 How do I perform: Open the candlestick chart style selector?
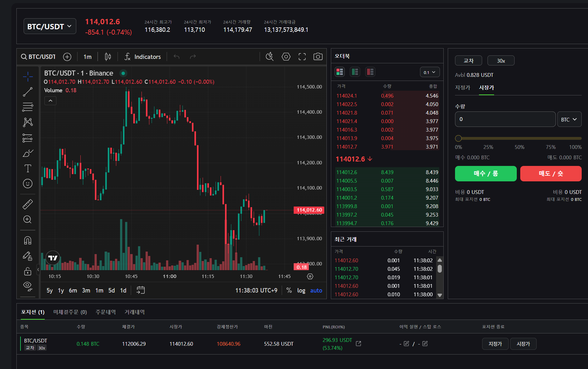pos(108,57)
